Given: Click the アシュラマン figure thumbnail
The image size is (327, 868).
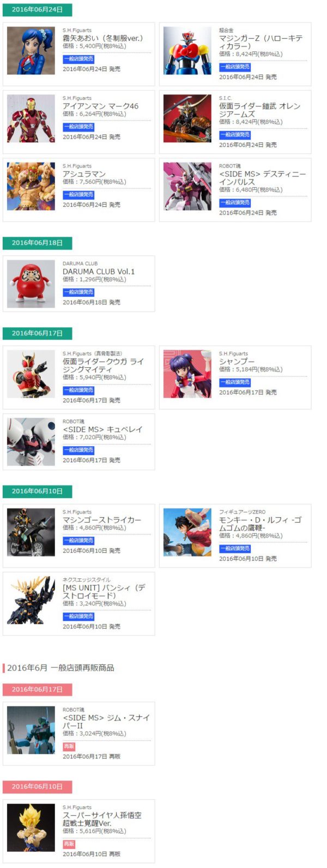Looking at the screenshot, I should pos(31,187).
